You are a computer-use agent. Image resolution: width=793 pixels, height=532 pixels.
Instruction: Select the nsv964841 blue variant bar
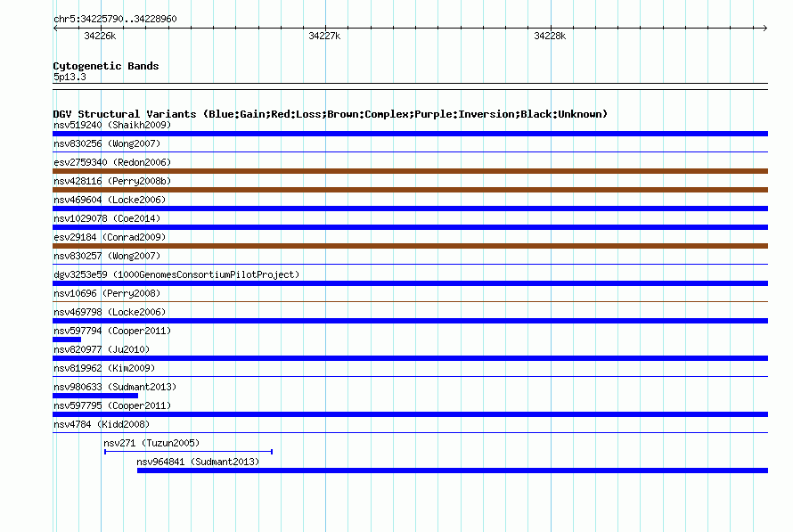coord(453,471)
